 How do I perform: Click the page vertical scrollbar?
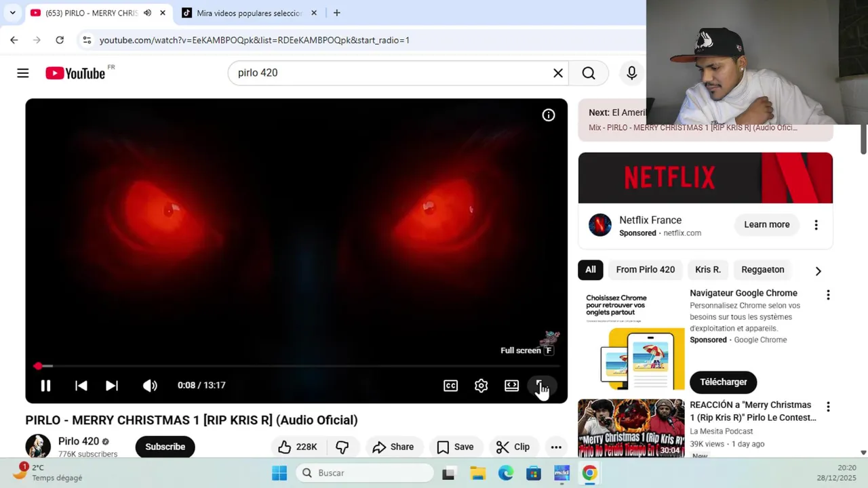863,139
